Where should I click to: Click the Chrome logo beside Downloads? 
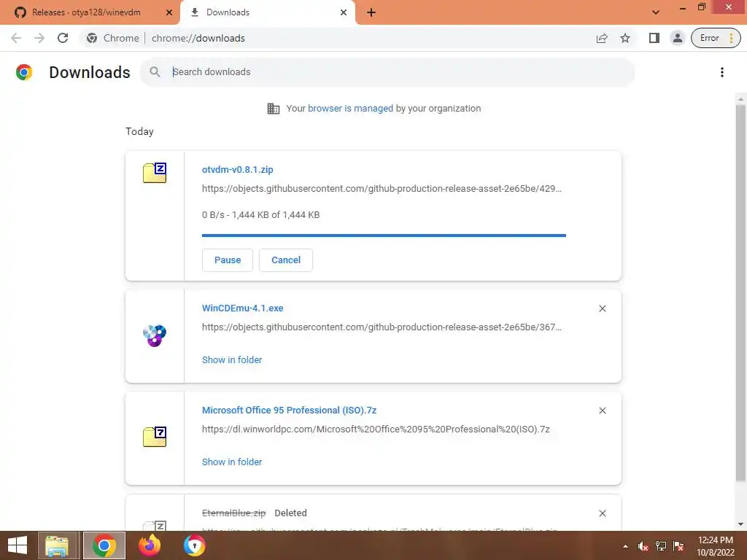pos(24,72)
